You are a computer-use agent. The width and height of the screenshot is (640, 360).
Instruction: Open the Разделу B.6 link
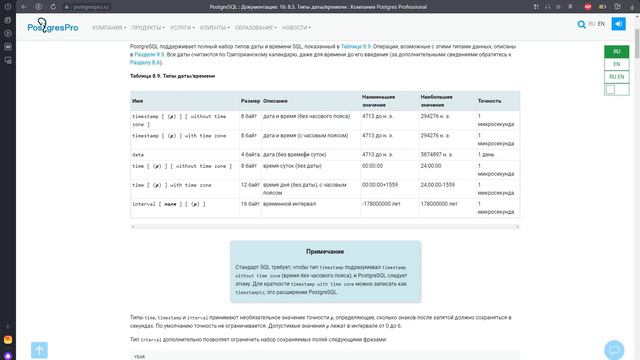tap(145, 62)
